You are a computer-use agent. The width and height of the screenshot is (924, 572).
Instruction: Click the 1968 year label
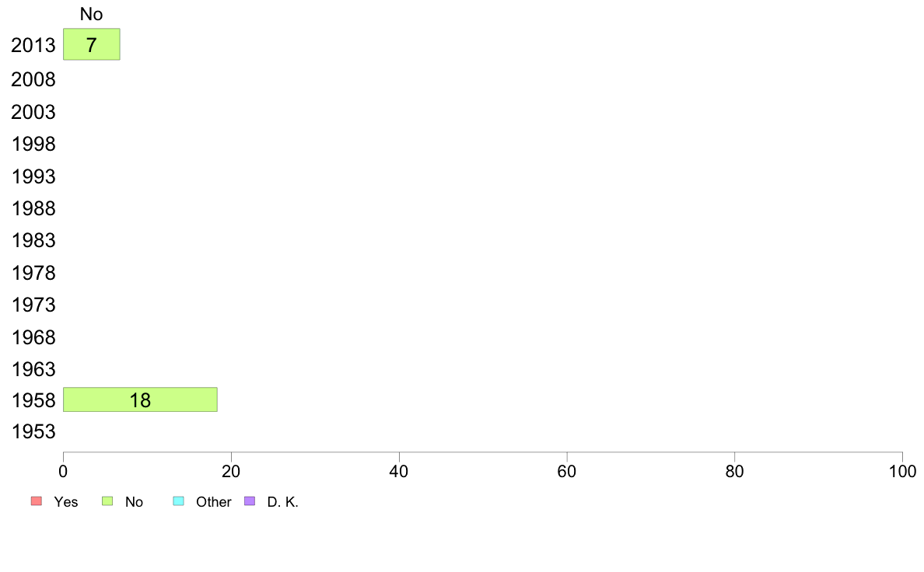(33, 337)
